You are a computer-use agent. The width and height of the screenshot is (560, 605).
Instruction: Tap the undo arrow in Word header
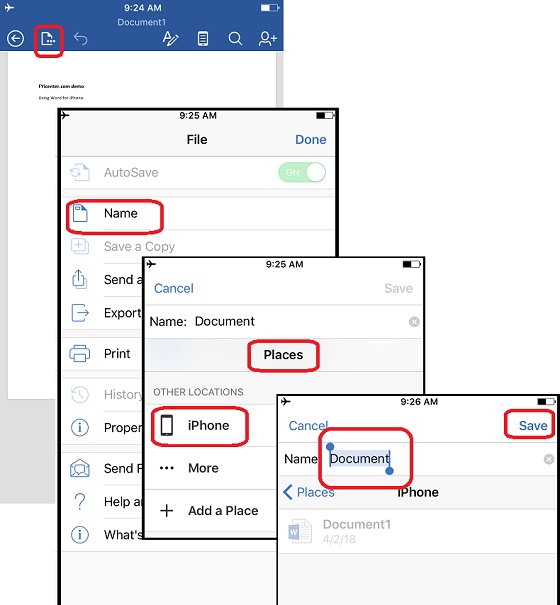point(81,39)
